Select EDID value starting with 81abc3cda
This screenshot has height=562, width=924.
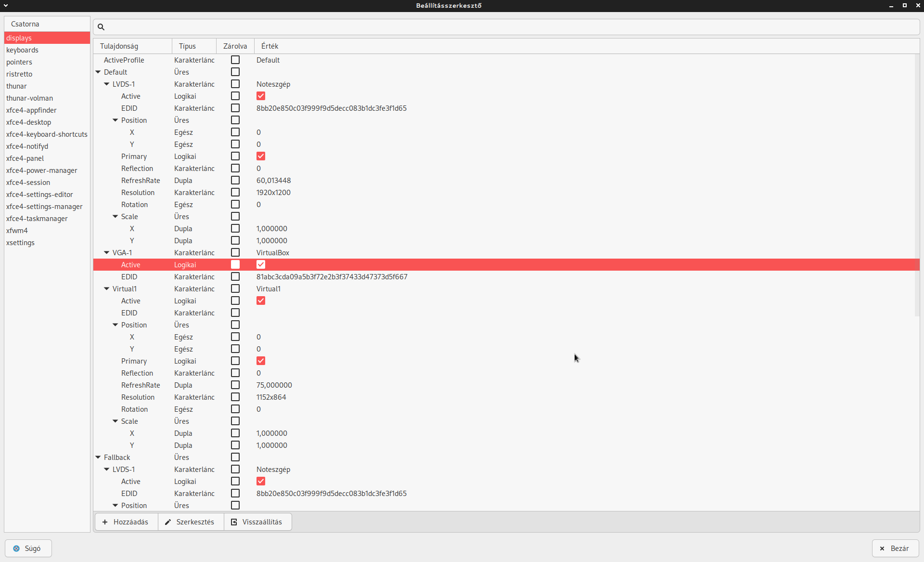coord(332,277)
